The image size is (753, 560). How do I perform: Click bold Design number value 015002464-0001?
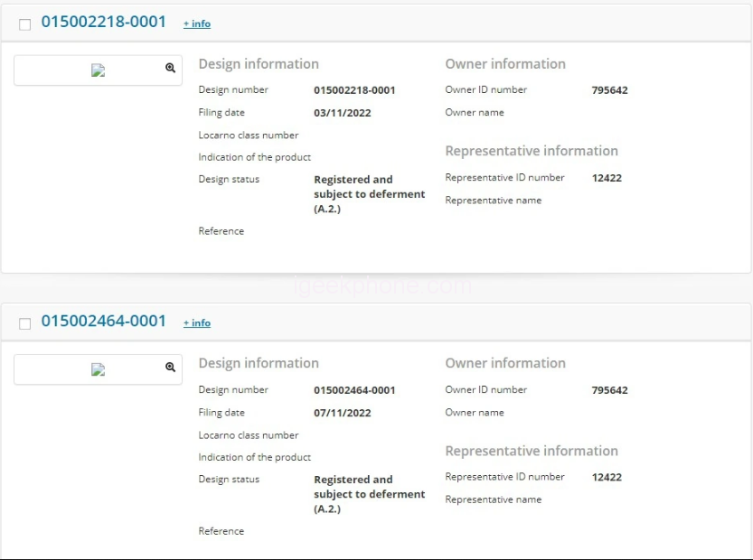point(354,390)
